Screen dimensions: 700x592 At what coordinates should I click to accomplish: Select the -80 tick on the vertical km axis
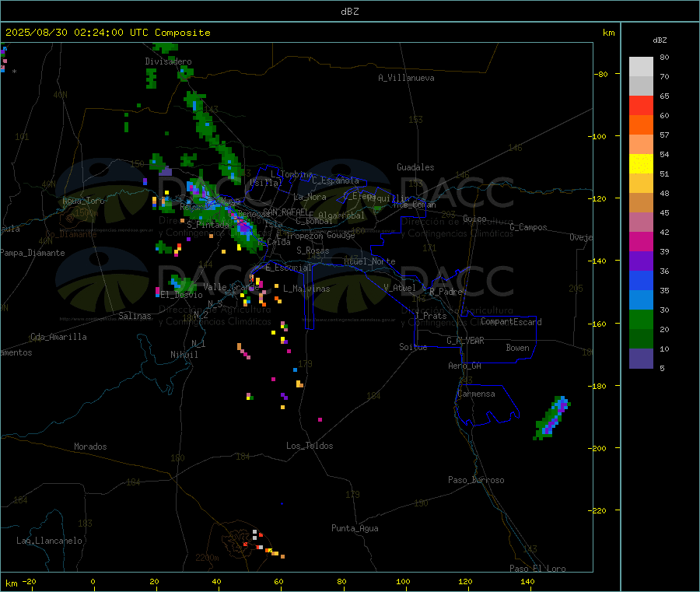601,74
